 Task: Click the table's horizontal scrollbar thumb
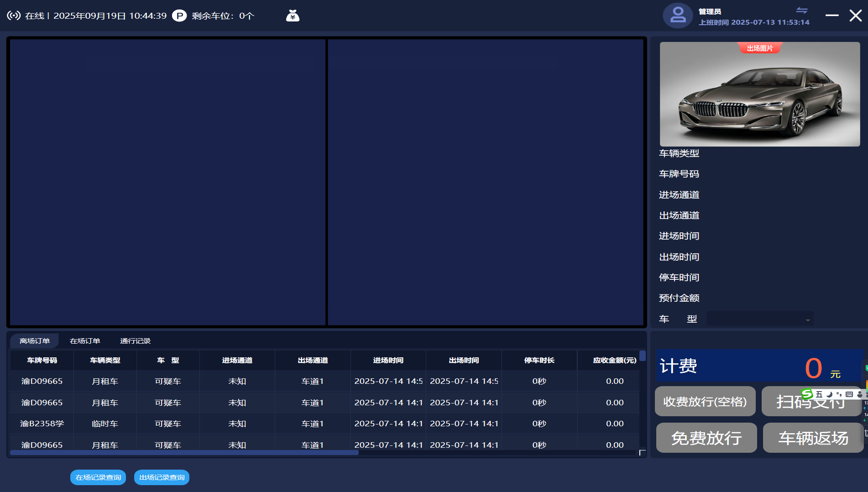click(184, 453)
